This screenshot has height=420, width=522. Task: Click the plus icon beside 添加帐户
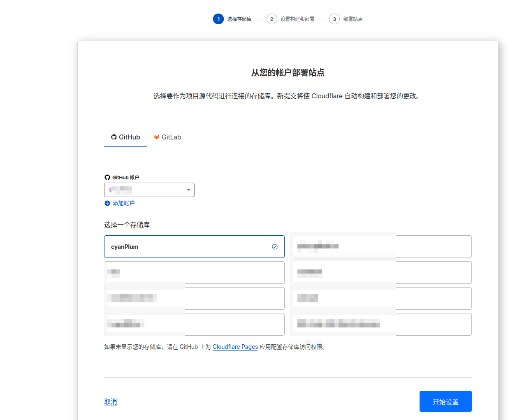[107, 203]
